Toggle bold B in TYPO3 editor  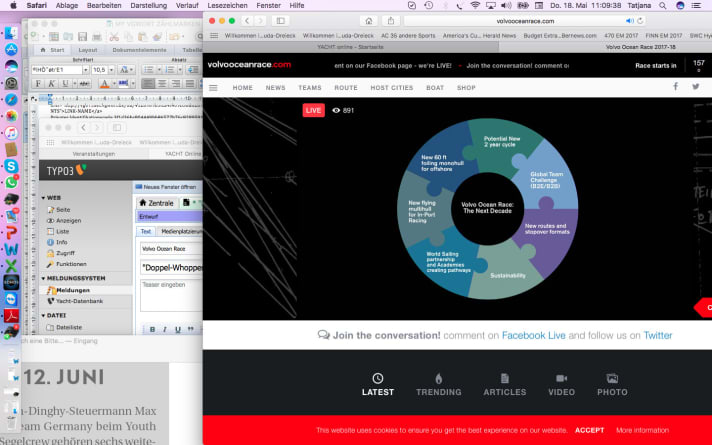pyautogui.click(x=153, y=329)
